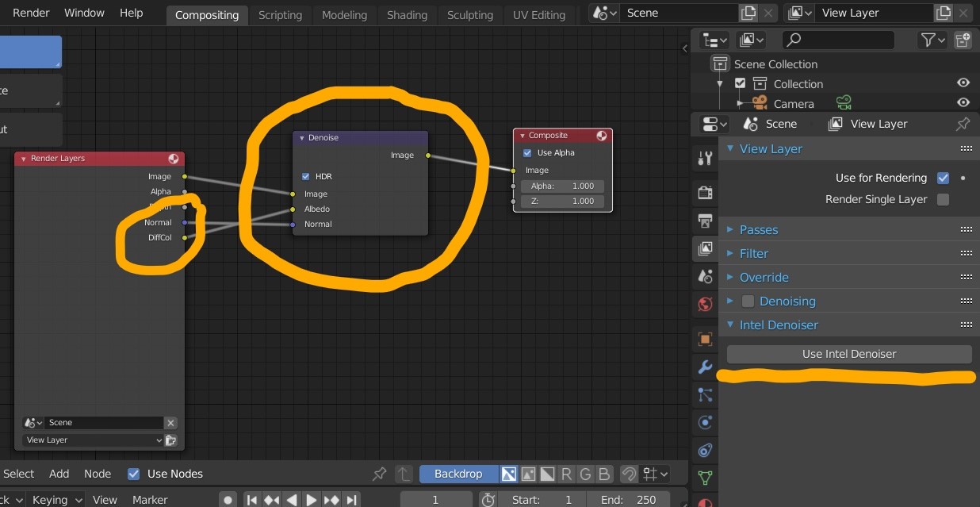Click the End frame field showing 250
Viewport: 980px width, 507px height.
coord(630,500)
